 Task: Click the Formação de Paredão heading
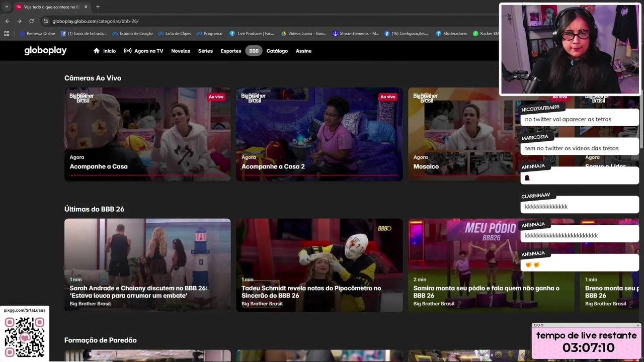(101, 340)
